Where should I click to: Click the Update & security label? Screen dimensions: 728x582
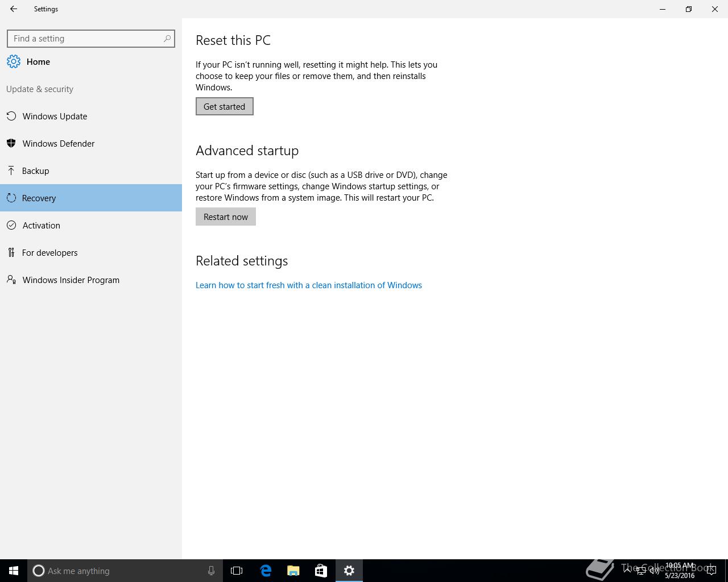(x=40, y=89)
